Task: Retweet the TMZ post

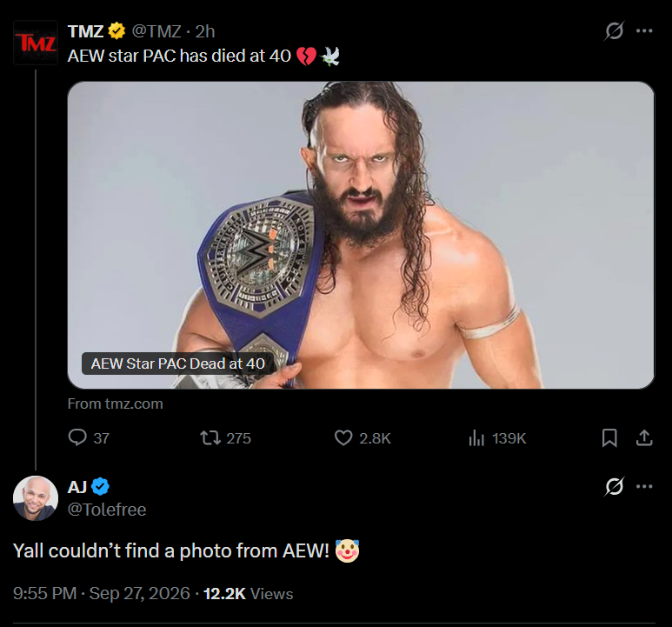Action: (x=210, y=437)
